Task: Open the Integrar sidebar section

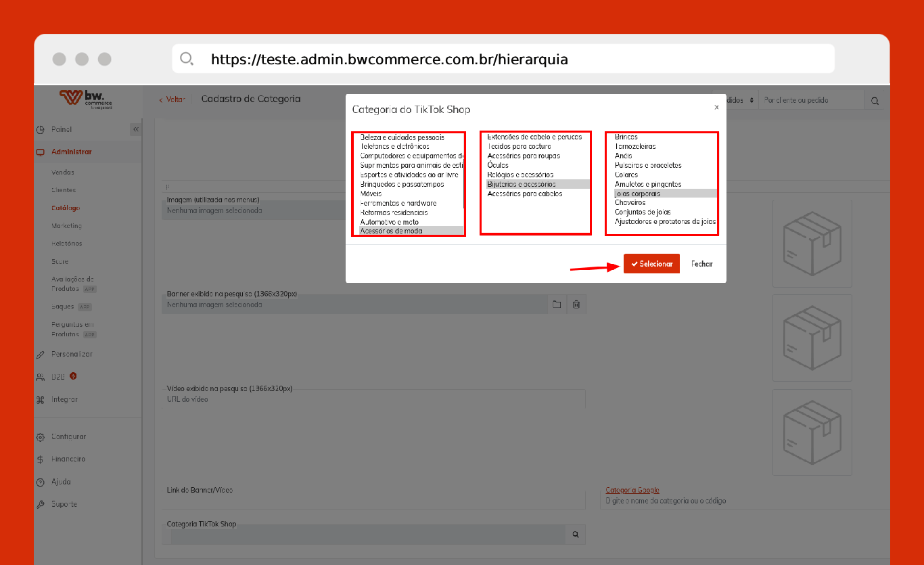Action: click(64, 399)
